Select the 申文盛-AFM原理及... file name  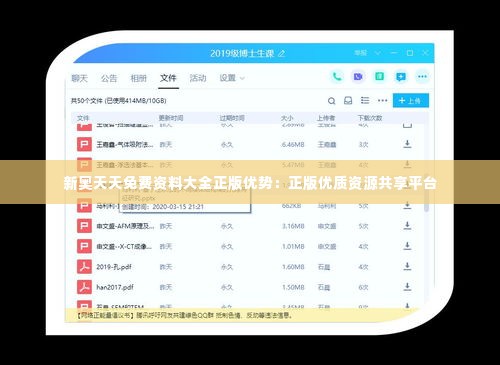click(125, 226)
